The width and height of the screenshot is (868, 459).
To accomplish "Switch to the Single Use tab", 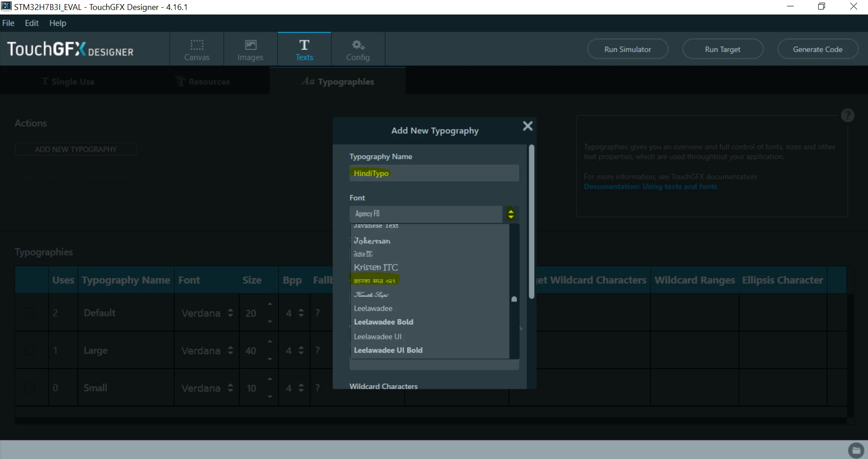I will point(68,82).
